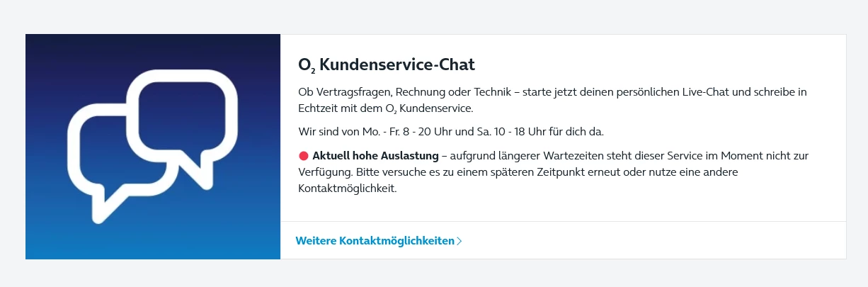The height and width of the screenshot is (287, 868).
Task: Click the subscript 2 in the heading
Action: pos(312,69)
